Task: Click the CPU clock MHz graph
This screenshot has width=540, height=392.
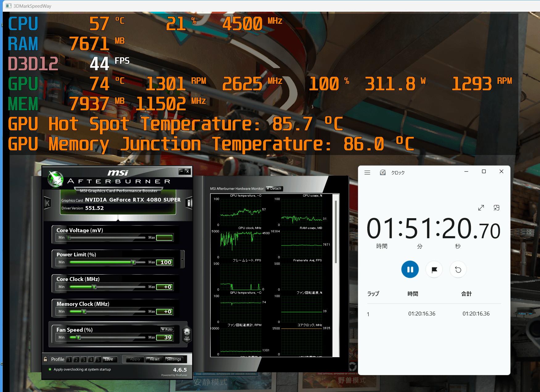Action: point(241,244)
